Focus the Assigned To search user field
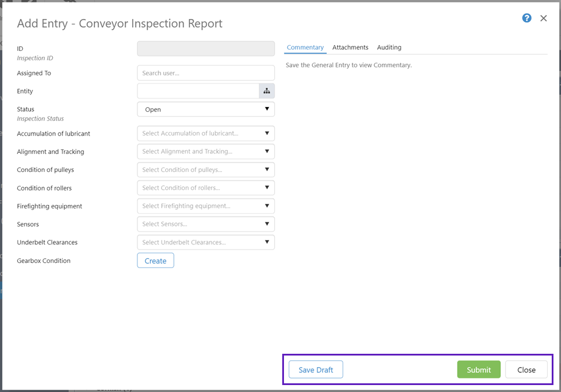Viewport: 561px width, 392px height. (x=206, y=73)
